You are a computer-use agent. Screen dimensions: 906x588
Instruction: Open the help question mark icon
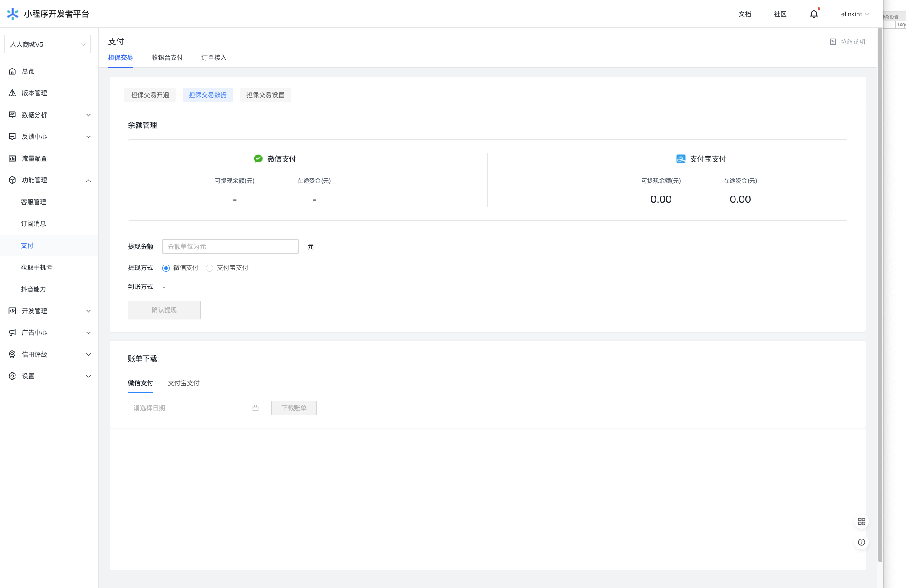(x=861, y=542)
